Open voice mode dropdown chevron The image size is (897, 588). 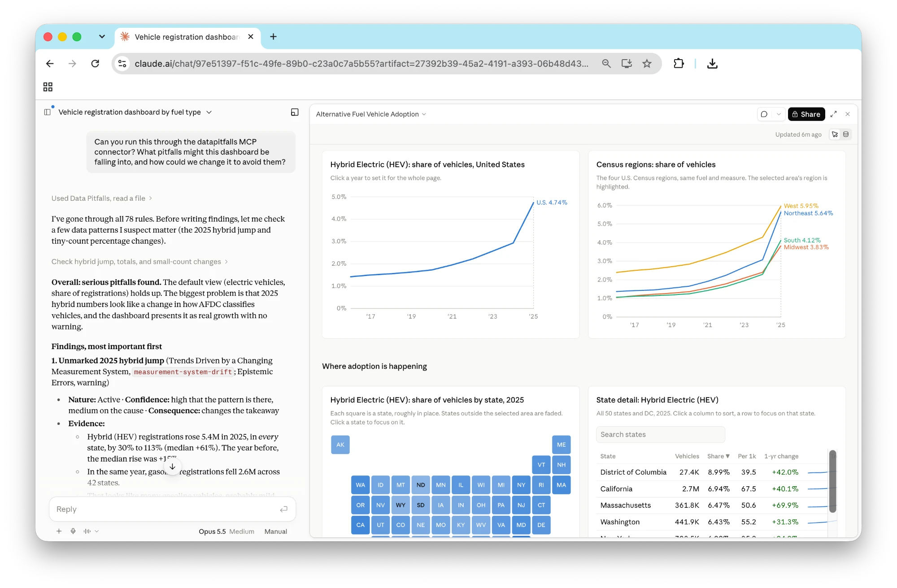[x=97, y=531]
